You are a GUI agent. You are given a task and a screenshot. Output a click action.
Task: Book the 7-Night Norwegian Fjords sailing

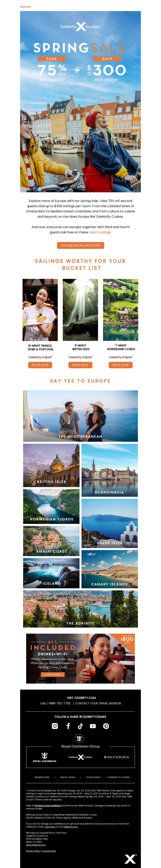tap(121, 365)
